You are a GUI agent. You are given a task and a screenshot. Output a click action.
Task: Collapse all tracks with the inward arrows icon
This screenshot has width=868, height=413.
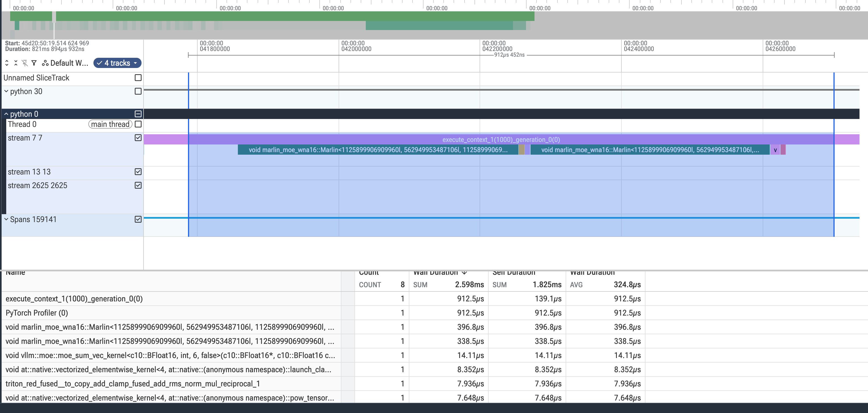(16, 63)
